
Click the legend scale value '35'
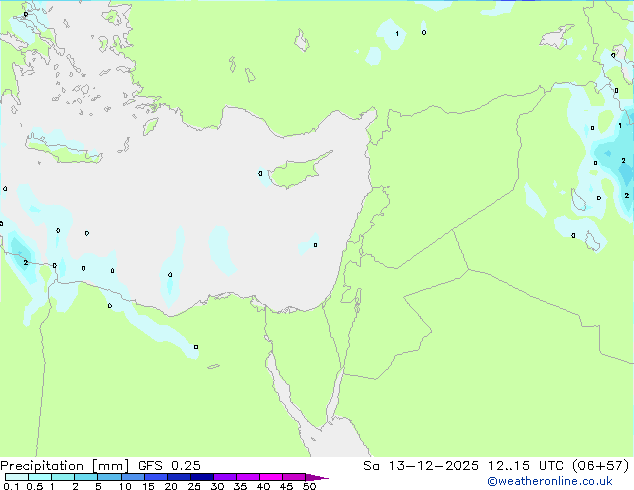click(240, 486)
